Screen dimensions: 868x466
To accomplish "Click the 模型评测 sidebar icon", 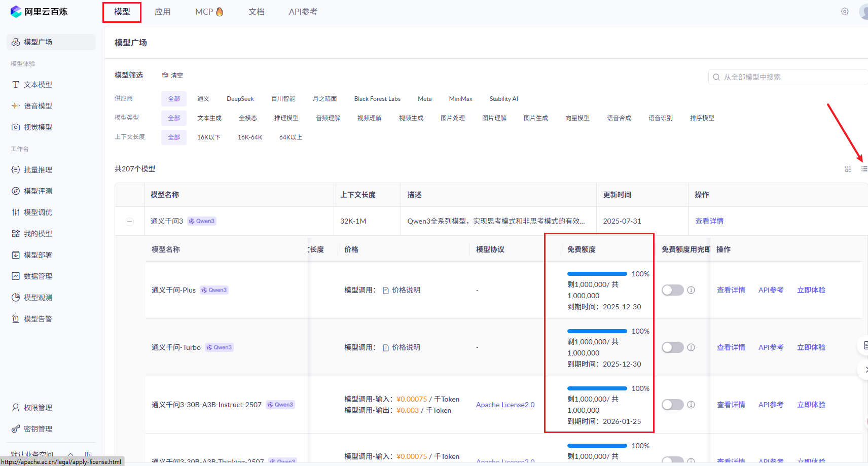I will coord(16,191).
